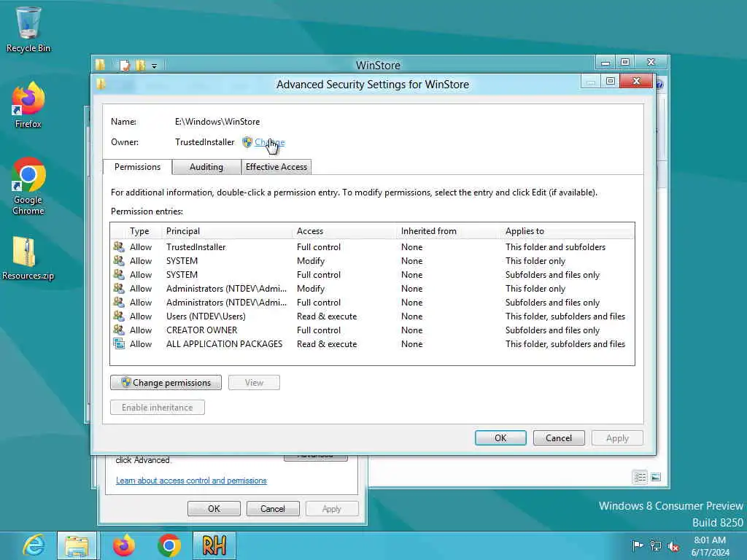Open the Effective Access tab
This screenshot has height=560, width=747.
click(276, 167)
